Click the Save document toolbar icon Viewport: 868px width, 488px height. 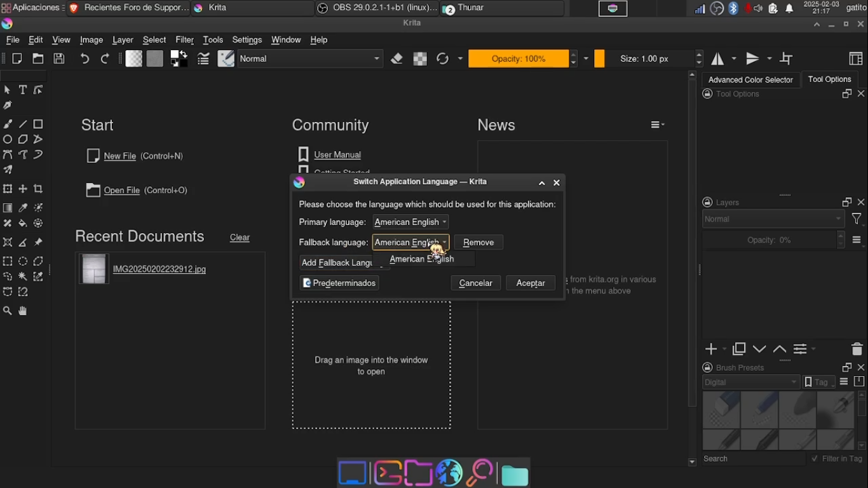[59, 58]
